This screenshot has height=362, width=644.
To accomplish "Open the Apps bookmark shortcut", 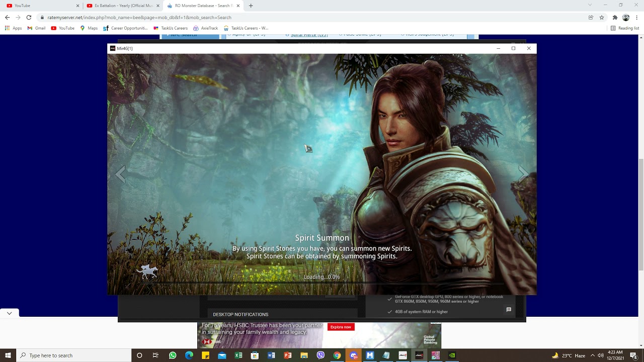I will tap(13, 28).
